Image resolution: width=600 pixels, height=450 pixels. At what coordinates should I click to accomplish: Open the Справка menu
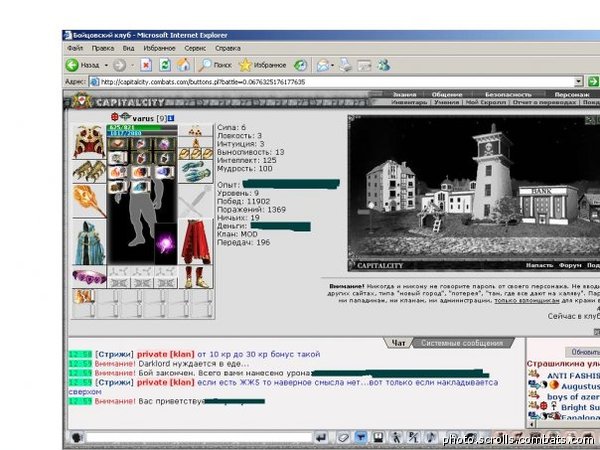point(228,48)
